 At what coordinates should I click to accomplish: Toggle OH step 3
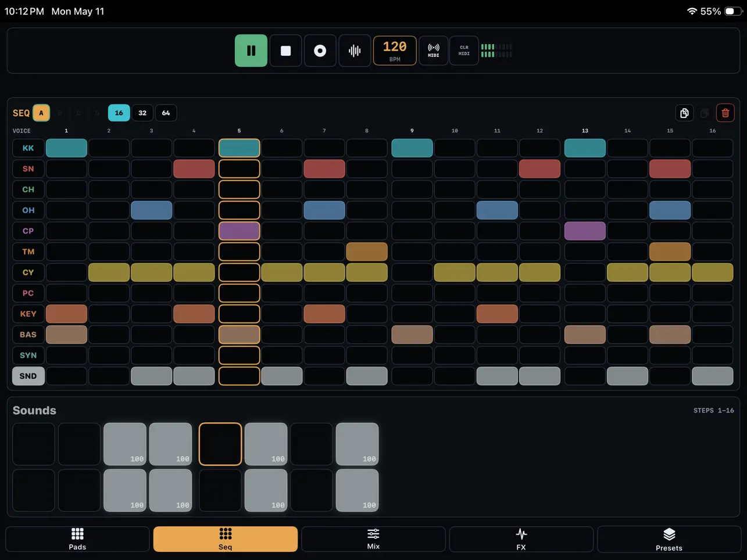pos(151,210)
